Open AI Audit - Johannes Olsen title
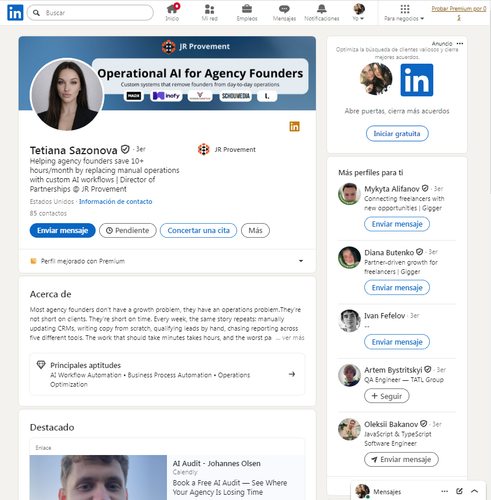 coord(216,463)
